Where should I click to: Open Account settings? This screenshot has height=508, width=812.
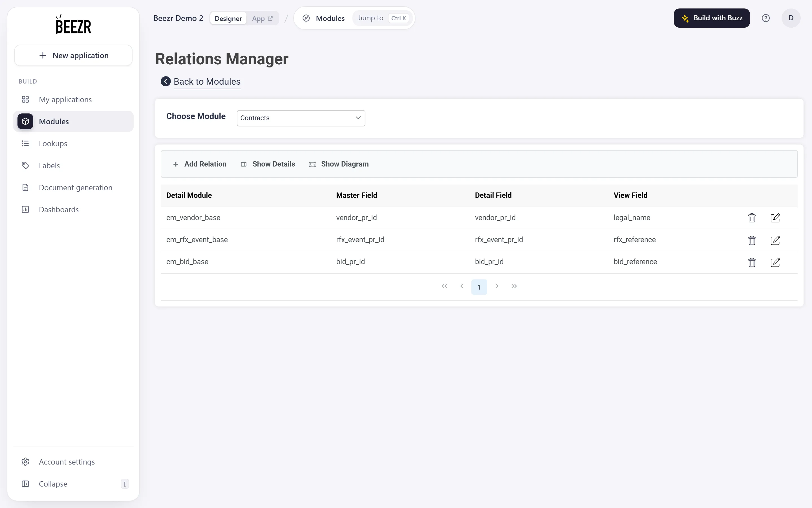tap(73, 462)
